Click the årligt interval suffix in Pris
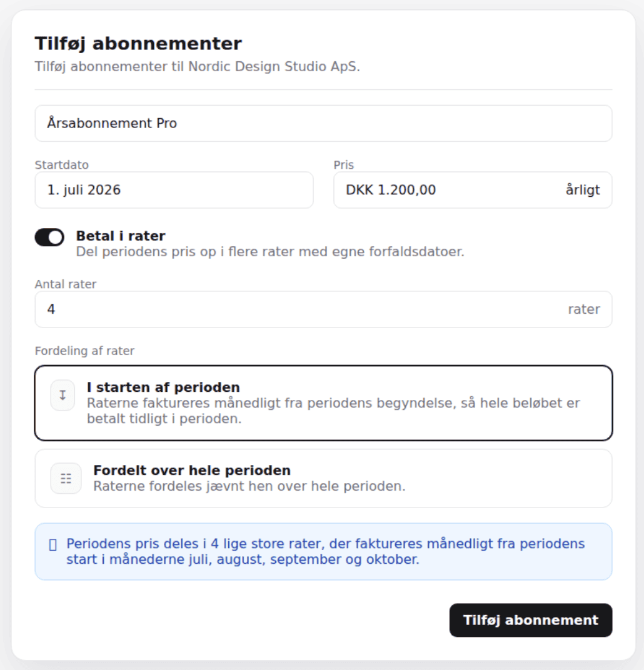Viewport: 644px width, 670px height. tap(583, 190)
